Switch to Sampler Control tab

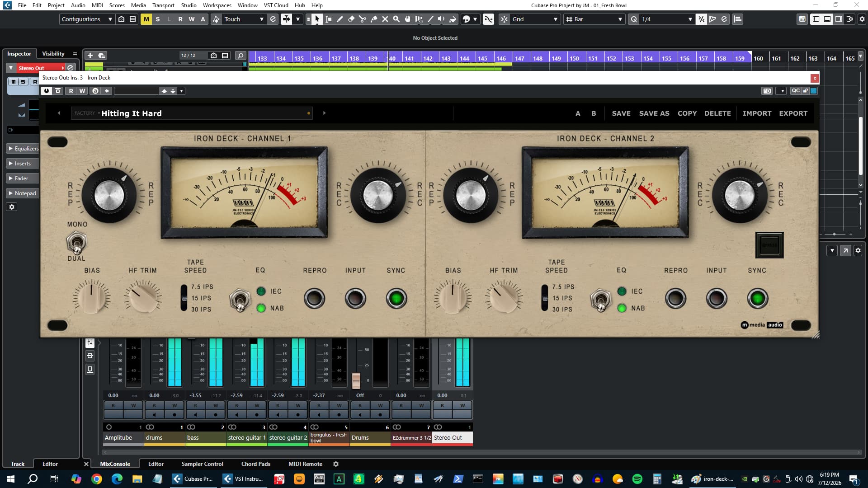pyautogui.click(x=202, y=464)
